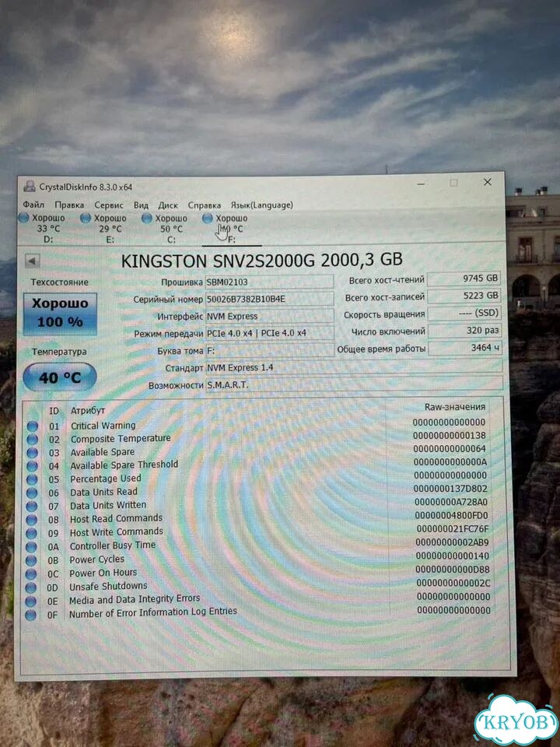
Task: Click the status icon for Composite Temperature
Action: [32, 440]
